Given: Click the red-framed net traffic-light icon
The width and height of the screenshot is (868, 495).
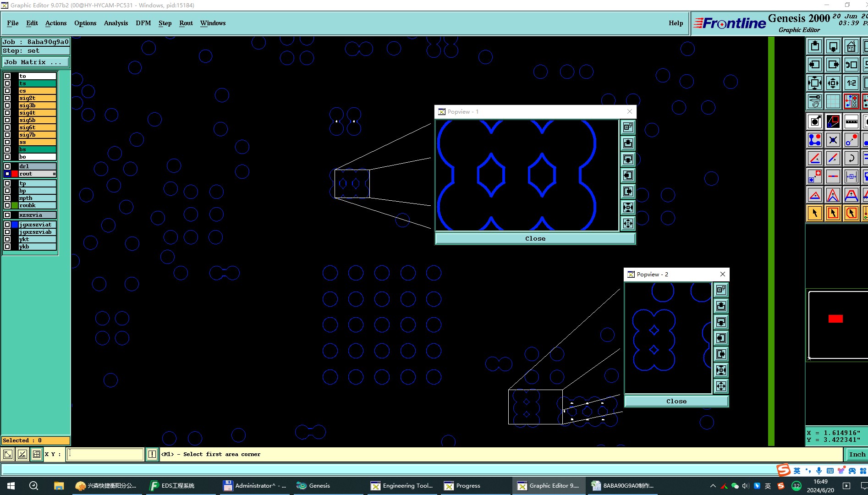Looking at the screenshot, I should (852, 101).
